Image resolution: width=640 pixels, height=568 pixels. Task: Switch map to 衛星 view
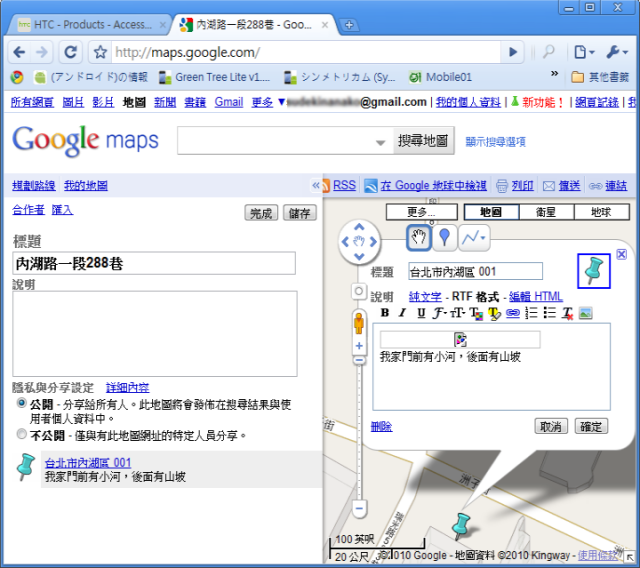click(x=546, y=212)
